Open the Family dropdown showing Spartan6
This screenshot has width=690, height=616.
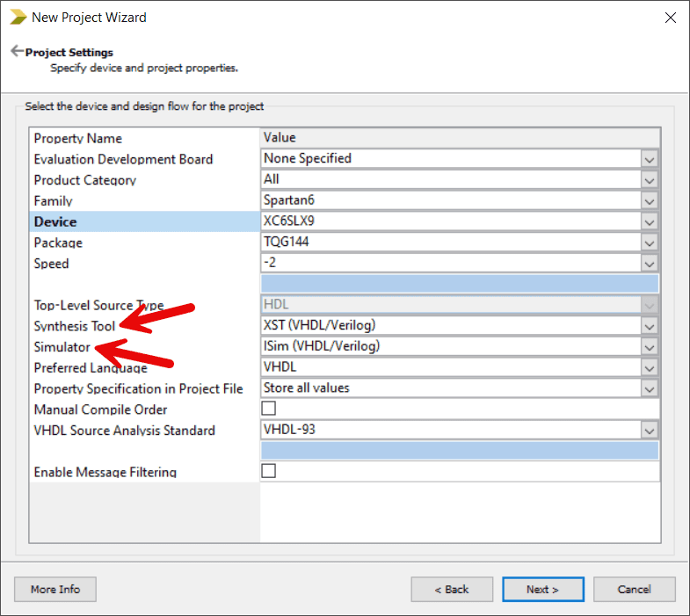pyautogui.click(x=650, y=200)
